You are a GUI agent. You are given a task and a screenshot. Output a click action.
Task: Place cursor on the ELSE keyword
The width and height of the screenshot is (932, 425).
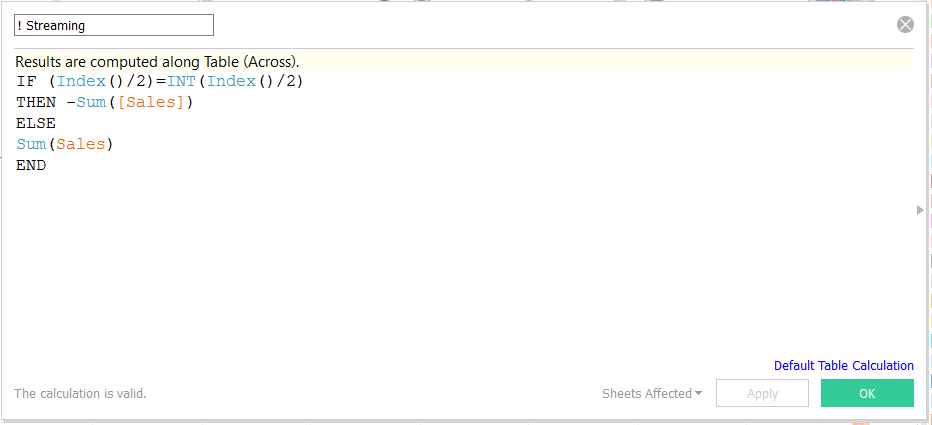tap(36, 124)
